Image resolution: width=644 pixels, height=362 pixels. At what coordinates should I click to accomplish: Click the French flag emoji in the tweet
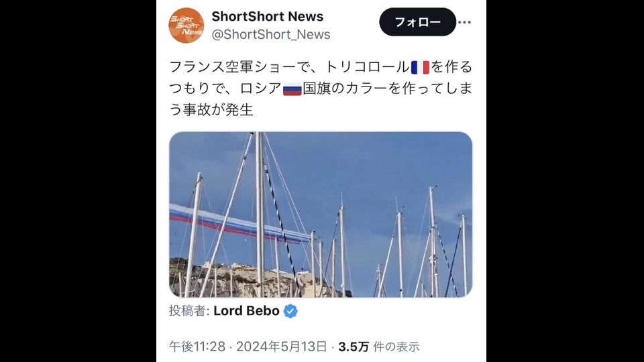pyautogui.click(x=420, y=67)
